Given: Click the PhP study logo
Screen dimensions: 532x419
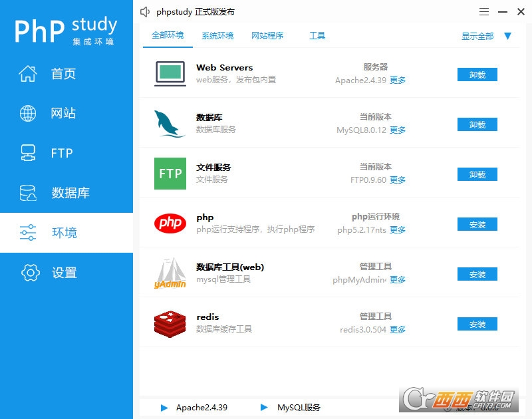Looking at the screenshot, I should 66,30.
